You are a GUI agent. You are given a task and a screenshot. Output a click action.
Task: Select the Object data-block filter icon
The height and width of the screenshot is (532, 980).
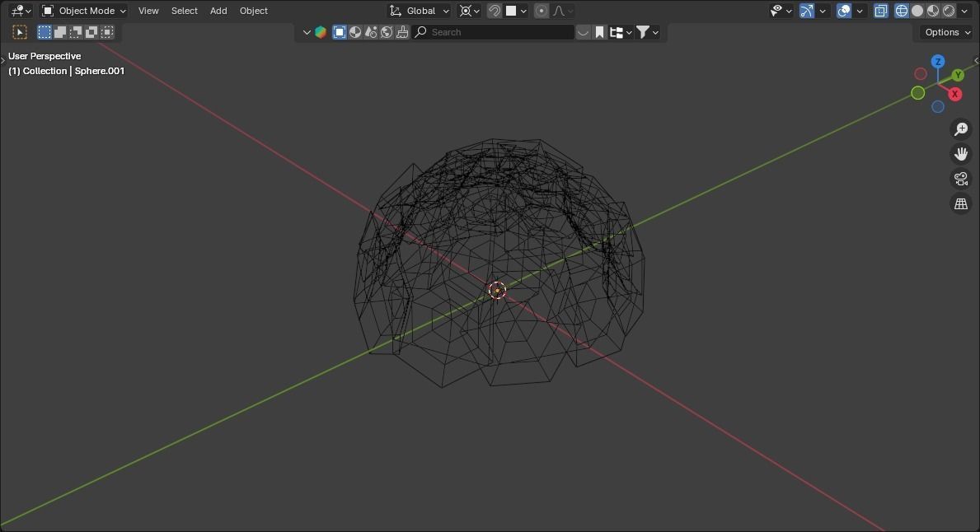(x=340, y=32)
